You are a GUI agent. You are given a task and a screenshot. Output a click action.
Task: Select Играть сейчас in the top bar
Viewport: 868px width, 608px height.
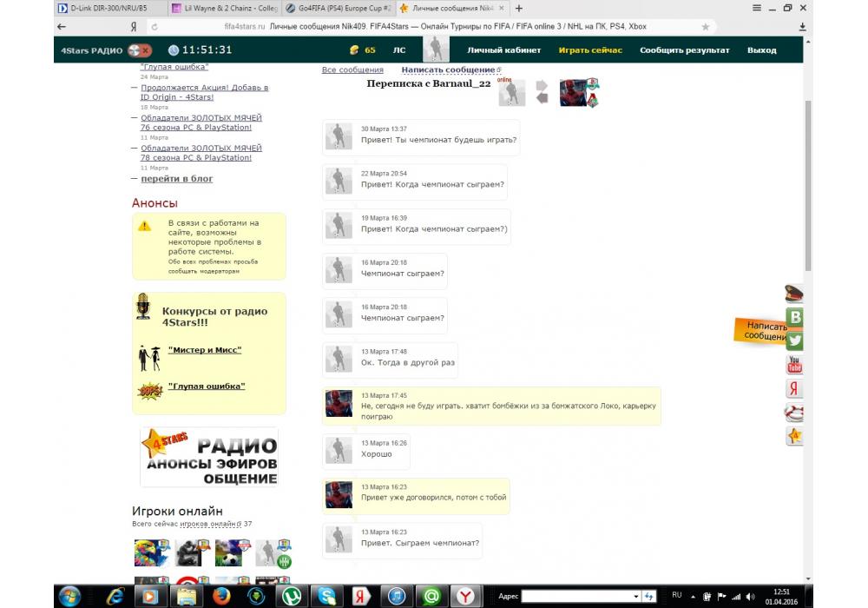pos(590,50)
